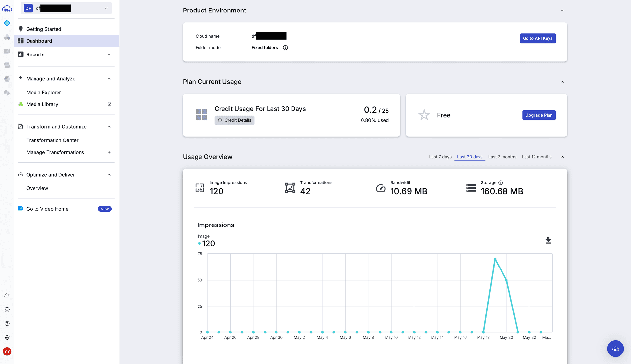Open the help question mark icon
The height and width of the screenshot is (364, 631).
[7, 323]
